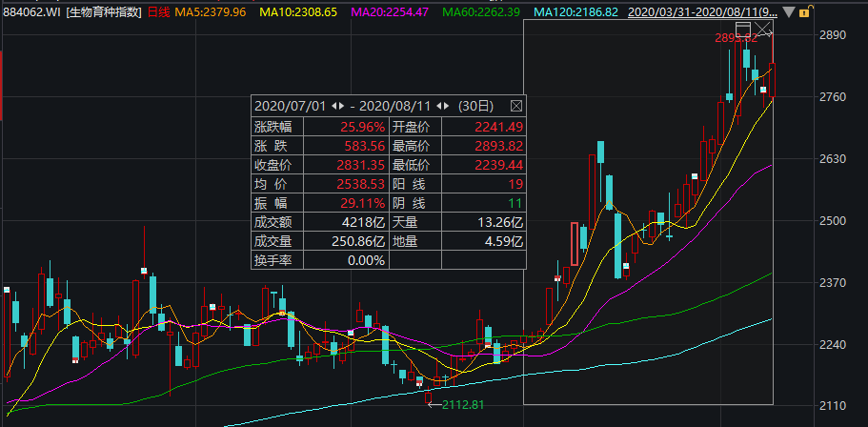The image size is (868, 427).
Task: Expand the gray triangle dropdown beside date range
Action: [788, 12]
